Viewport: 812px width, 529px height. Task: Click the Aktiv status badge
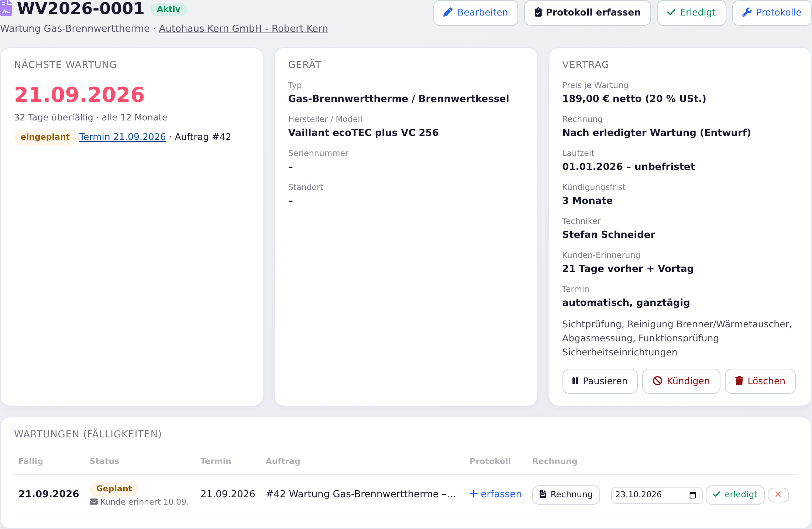coord(169,9)
